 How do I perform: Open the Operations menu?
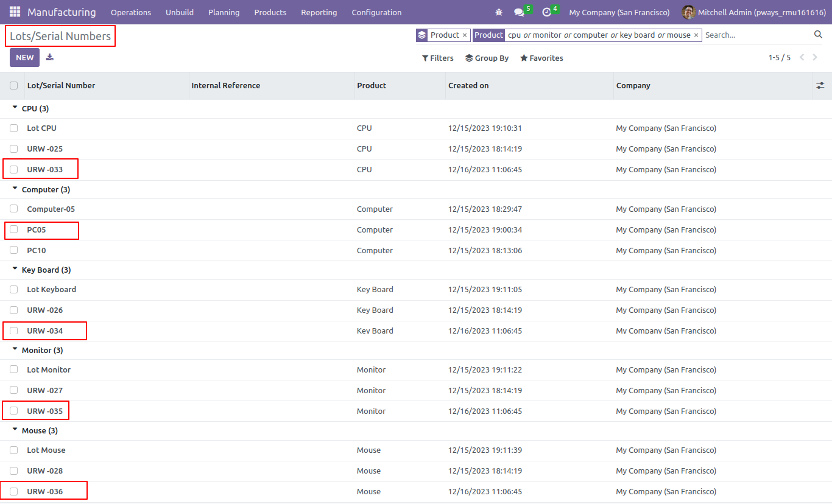[131, 12]
